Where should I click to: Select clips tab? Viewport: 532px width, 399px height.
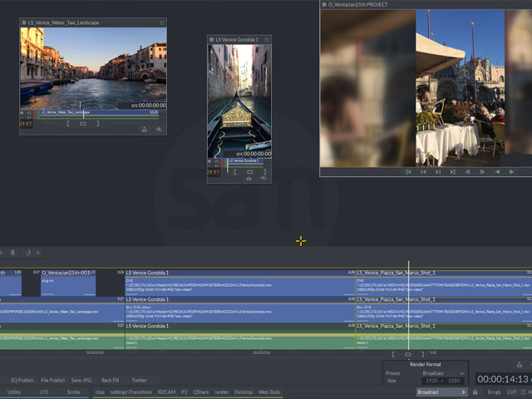point(100,392)
